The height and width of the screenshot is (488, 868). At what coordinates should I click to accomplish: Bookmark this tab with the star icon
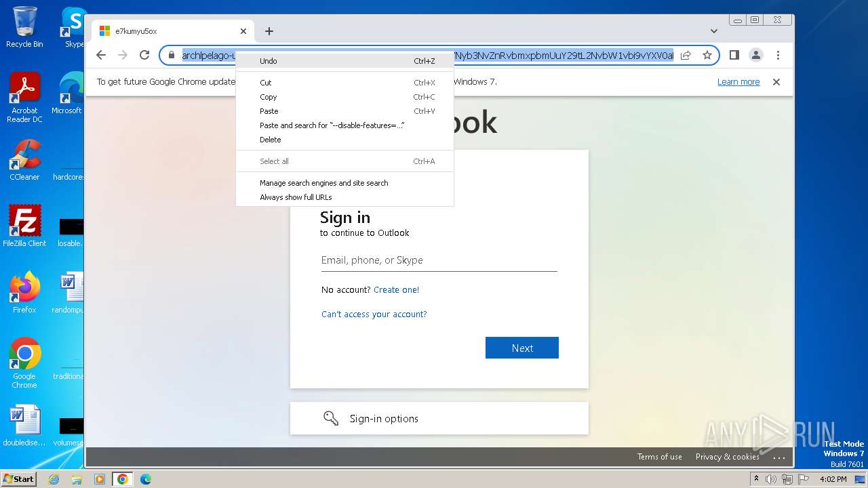pyautogui.click(x=707, y=55)
